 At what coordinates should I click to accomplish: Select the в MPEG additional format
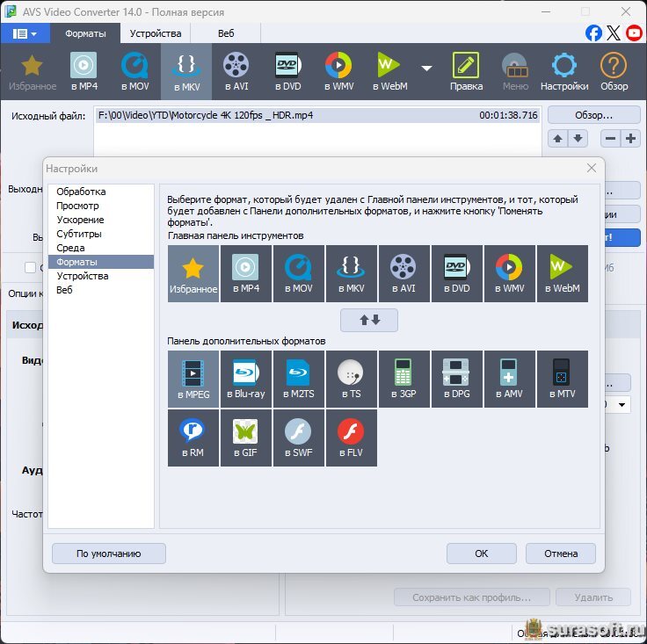point(193,380)
